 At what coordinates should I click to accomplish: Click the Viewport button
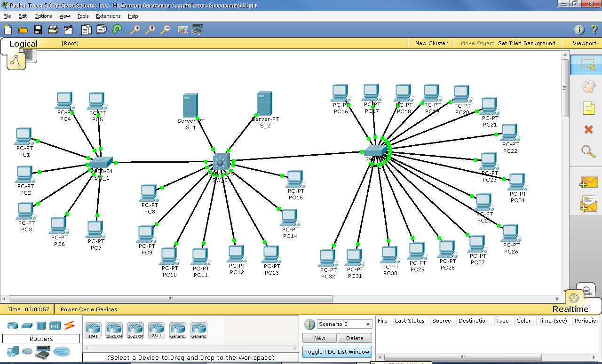585,43
